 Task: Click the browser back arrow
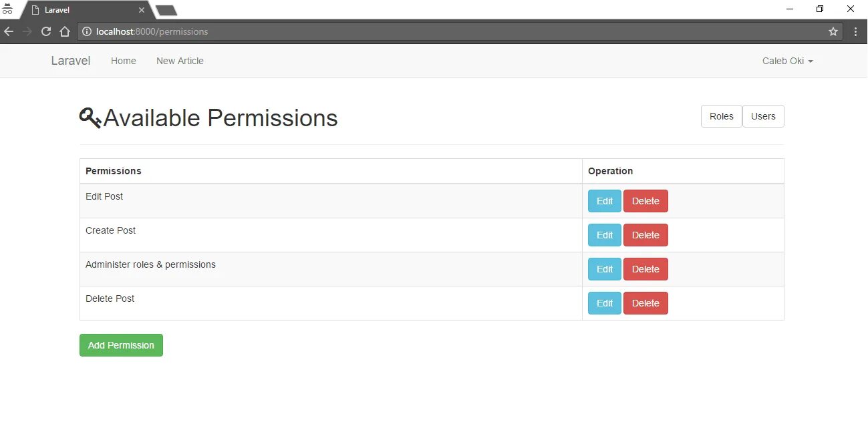pos(9,31)
